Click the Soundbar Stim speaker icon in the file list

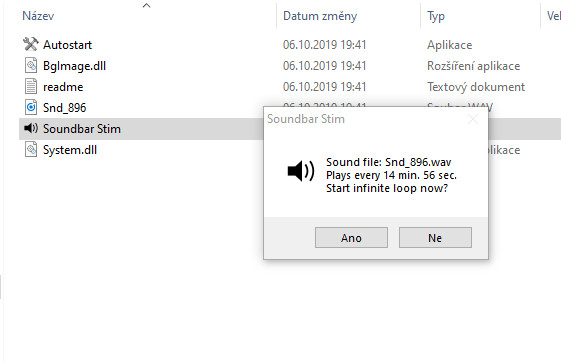[31, 128]
